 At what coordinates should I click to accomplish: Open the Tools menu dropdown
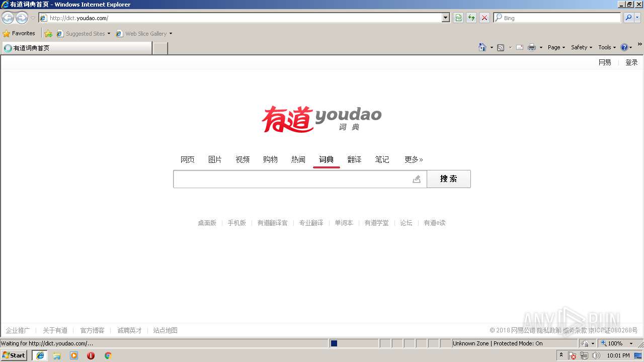tap(607, 47)
